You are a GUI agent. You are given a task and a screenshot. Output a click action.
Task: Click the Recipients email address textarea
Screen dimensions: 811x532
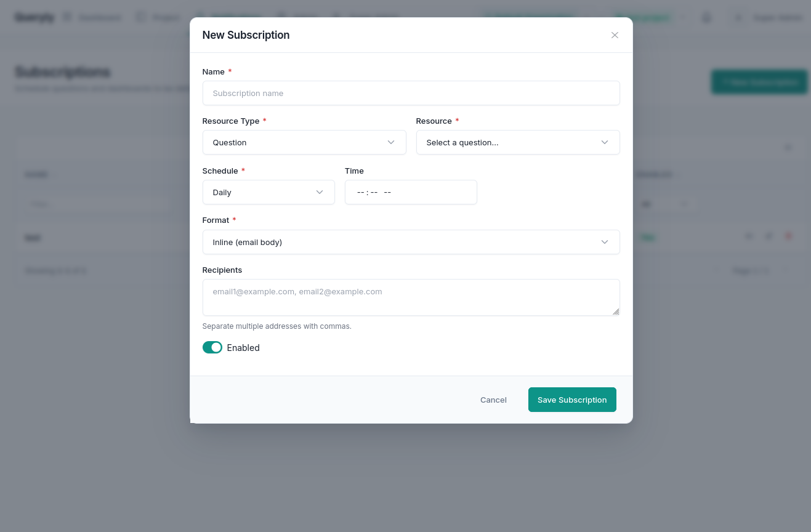[411, 297]
